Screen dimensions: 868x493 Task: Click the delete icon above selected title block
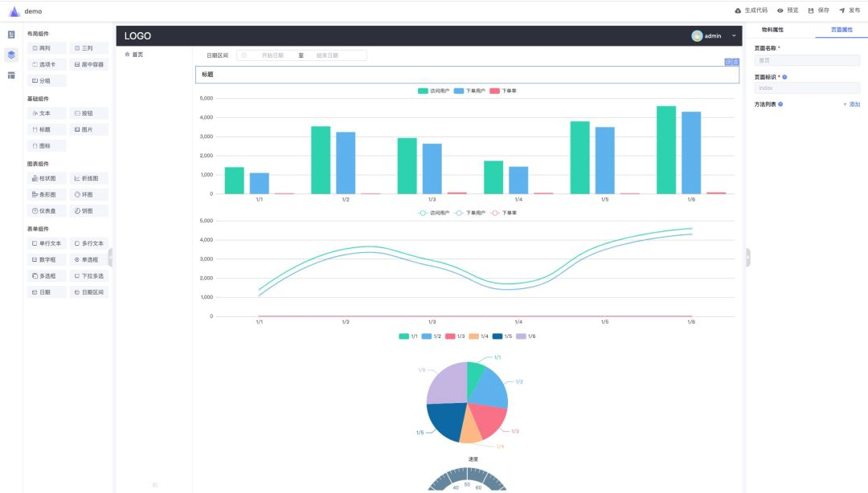tap(735, 62)
